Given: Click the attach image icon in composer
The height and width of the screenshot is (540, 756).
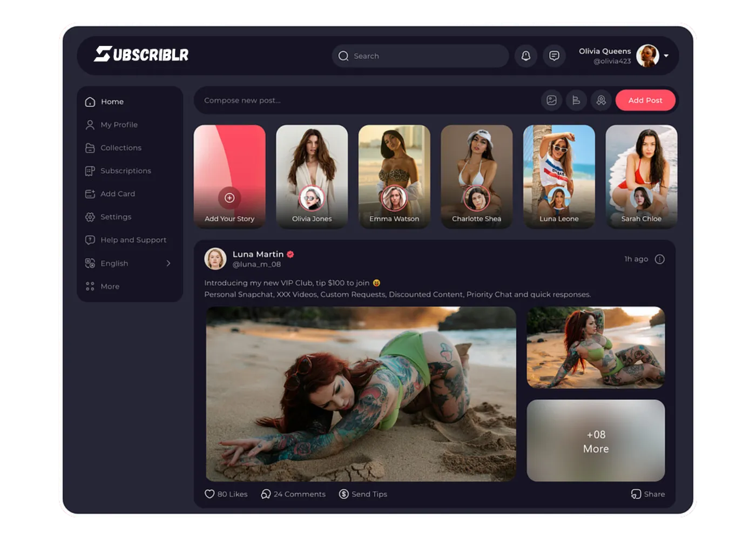Looking at the screenshot, I should tap(551, 100).
